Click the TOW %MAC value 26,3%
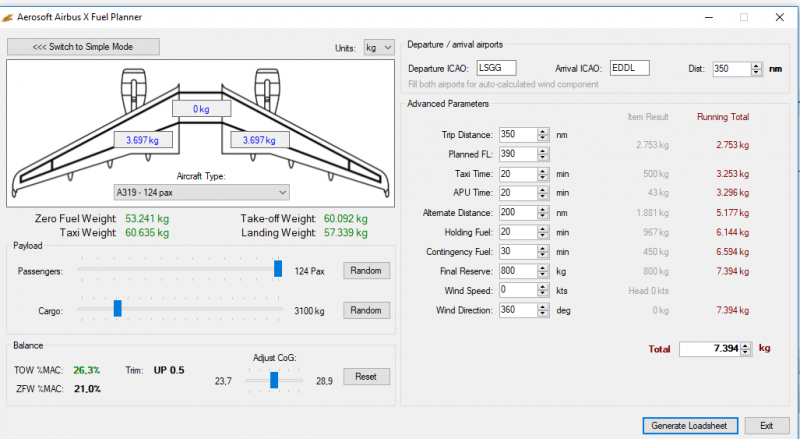The width and height of the screenshot is (800, 439). [87, 370]
